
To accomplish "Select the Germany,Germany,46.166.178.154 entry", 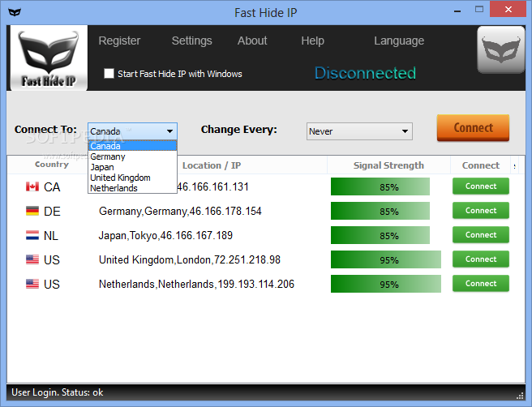I will coord(180,212).
